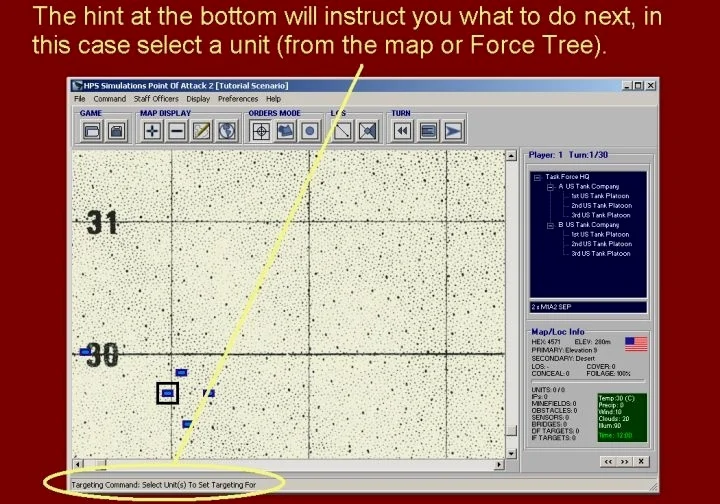Open the Preferences menu
Screen dimensions: 720x504
pyautogui.click(x=238, y=99)
